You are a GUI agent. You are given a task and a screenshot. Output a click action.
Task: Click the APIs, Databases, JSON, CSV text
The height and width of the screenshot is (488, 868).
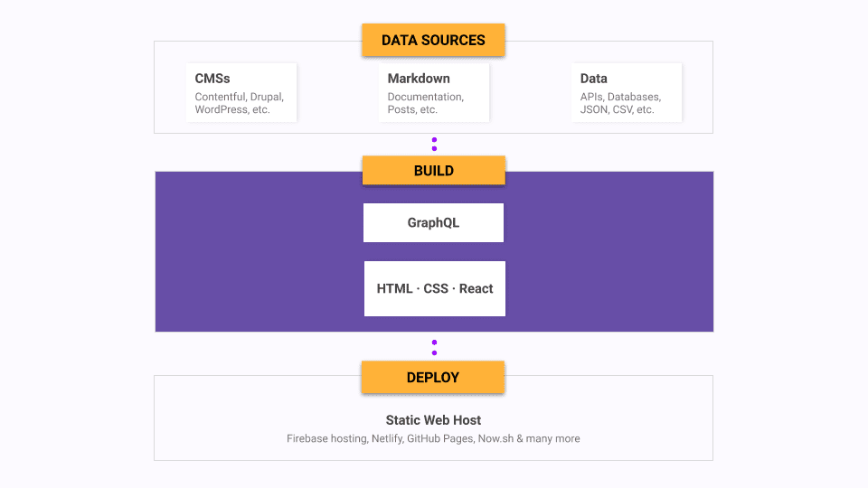click(x=619, y=103)
